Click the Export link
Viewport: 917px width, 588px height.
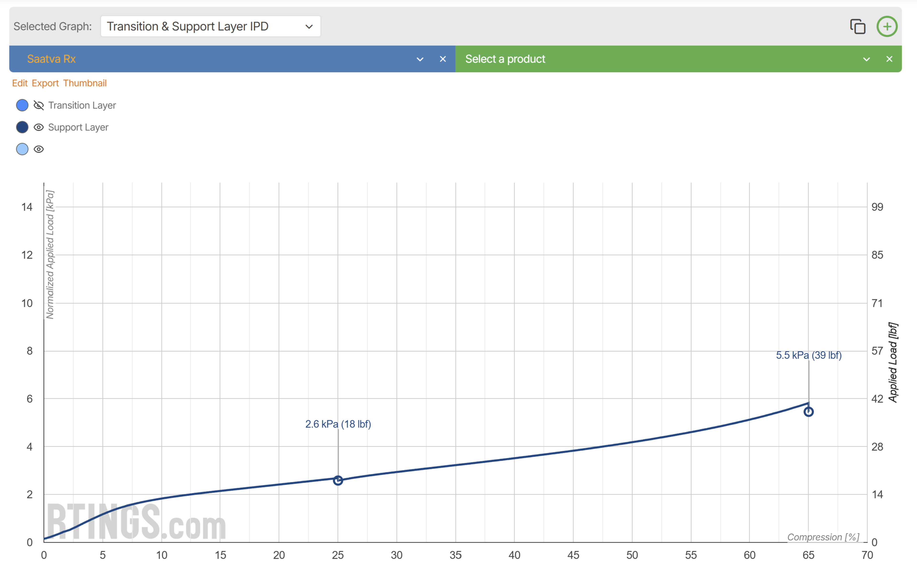[x=45, y=83]
